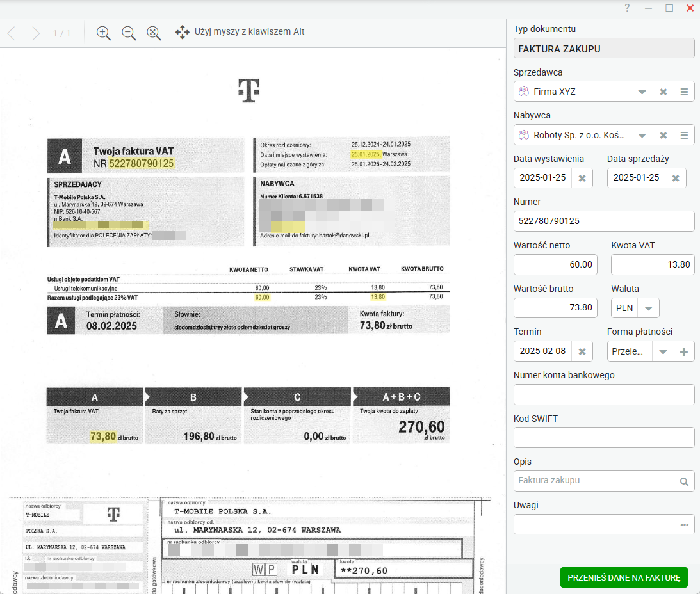Clear the Data sprzedaży date
700x594 pixels.
(x=676, y=178)
